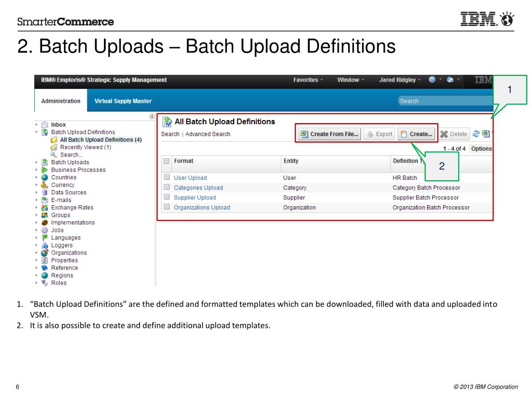
Task: Open the Favorites dropdown menu
Action: click(308, 79)
